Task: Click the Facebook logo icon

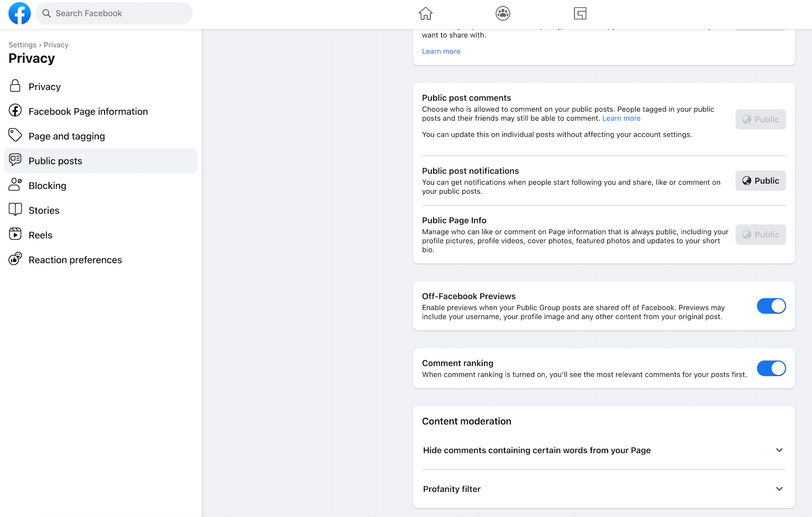Action: [20, 13]
